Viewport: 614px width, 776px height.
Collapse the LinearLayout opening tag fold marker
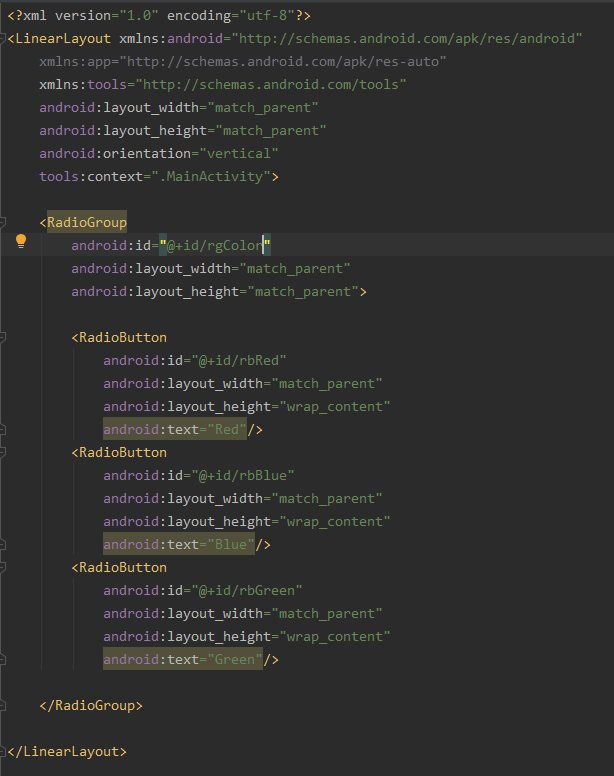[x=2, y=38]
